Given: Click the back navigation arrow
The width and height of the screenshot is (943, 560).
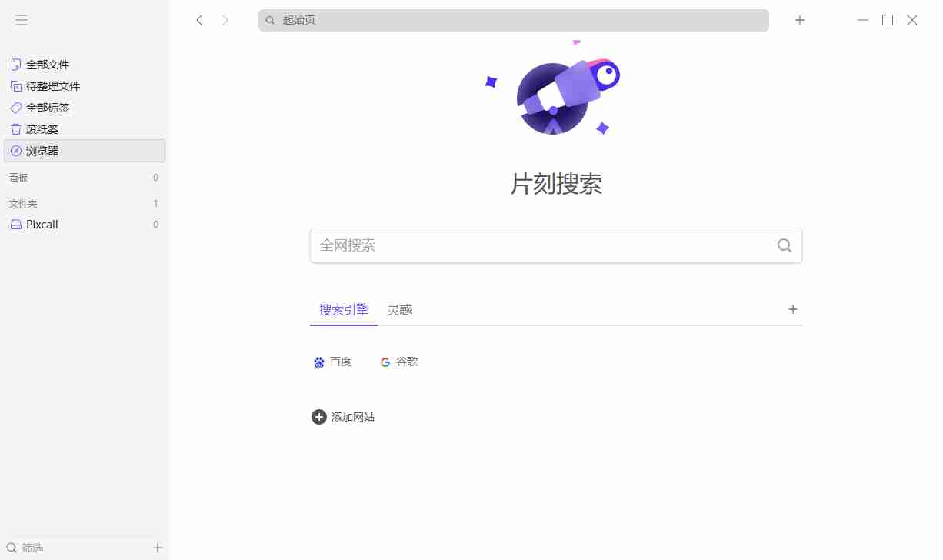Looking at the screenshot, I should point(199,20).
